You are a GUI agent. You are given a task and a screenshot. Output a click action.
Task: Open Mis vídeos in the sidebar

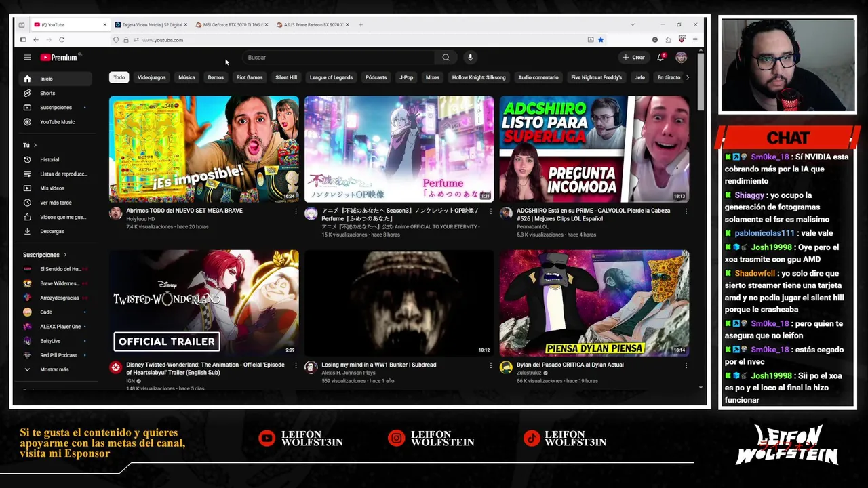coord(56,188)
